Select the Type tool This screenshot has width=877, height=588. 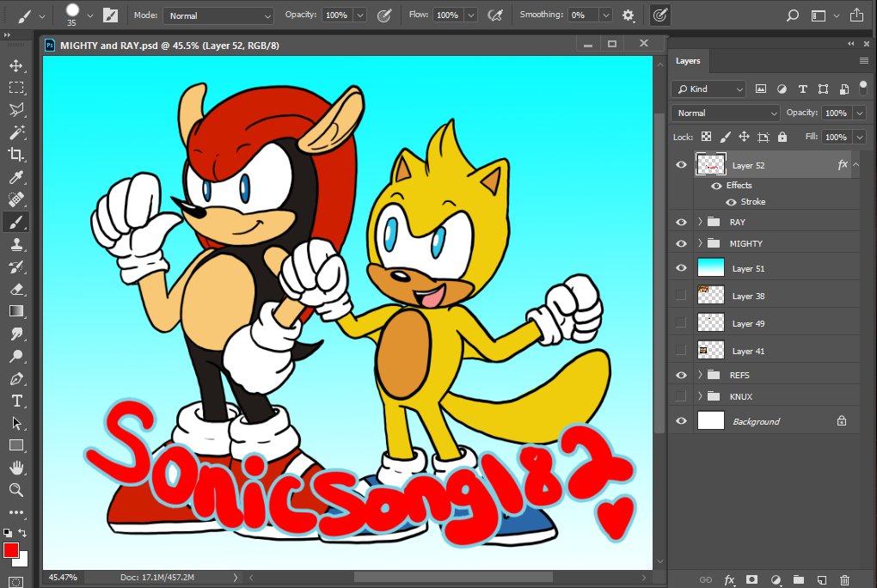coord(16,401)
